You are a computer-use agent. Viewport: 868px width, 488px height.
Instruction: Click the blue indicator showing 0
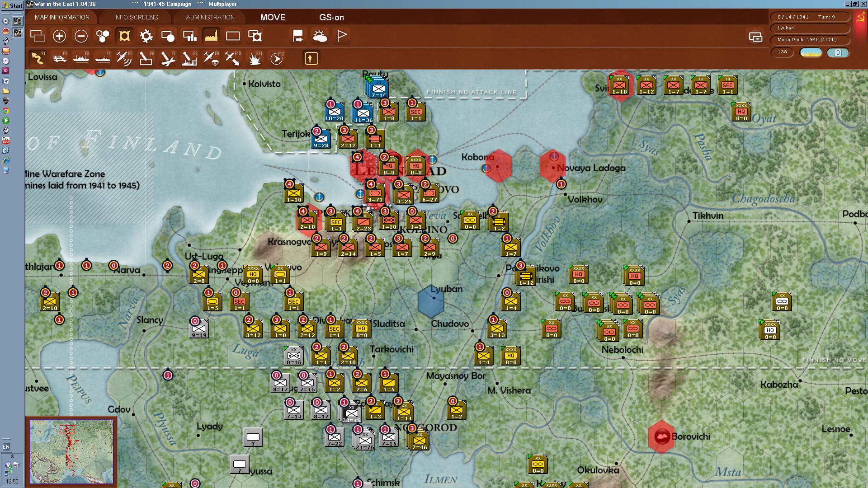click(838, 52)
